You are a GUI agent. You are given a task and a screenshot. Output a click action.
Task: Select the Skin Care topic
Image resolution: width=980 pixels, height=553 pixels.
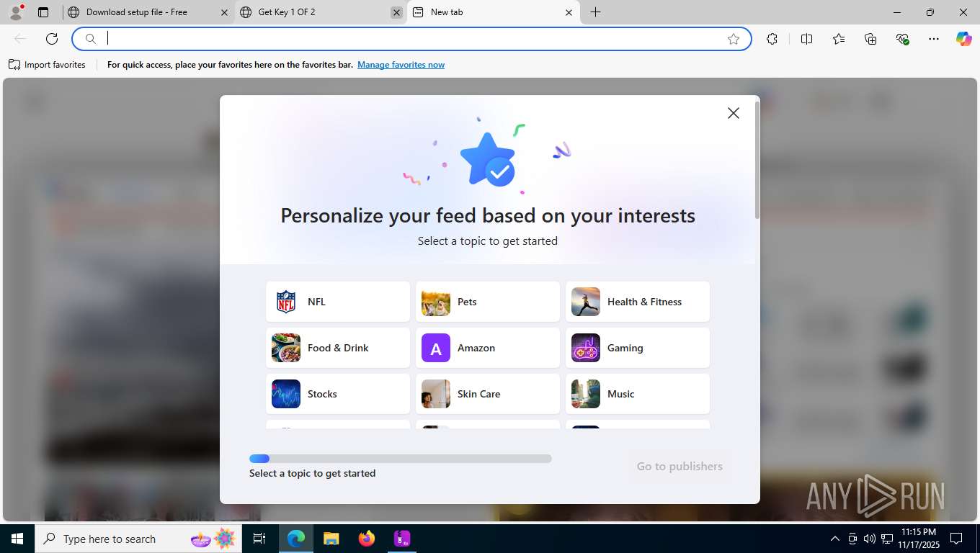coord(488,394)
